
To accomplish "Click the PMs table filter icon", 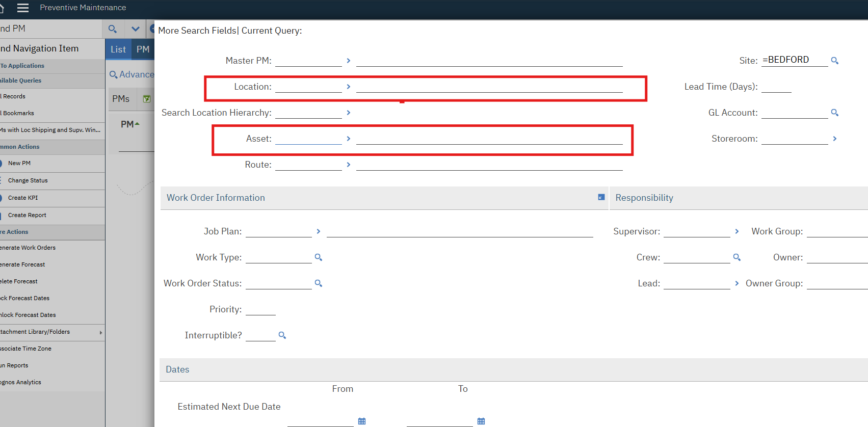I will (147, 99).
